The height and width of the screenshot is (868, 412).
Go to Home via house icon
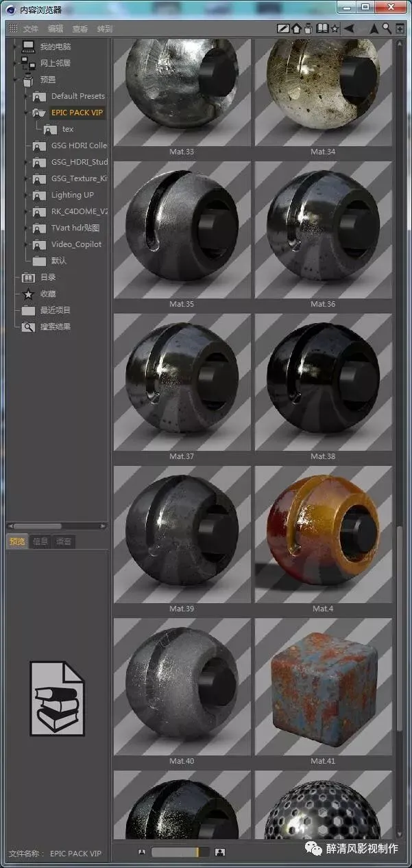click(x=296, y=29)
